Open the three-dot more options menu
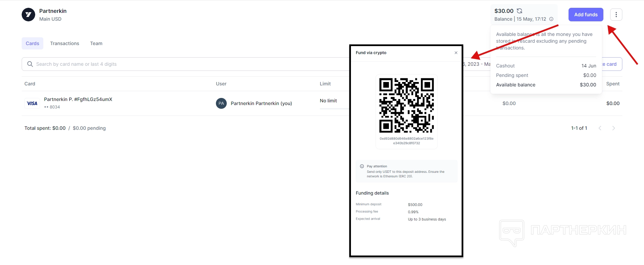 (616, 15)
